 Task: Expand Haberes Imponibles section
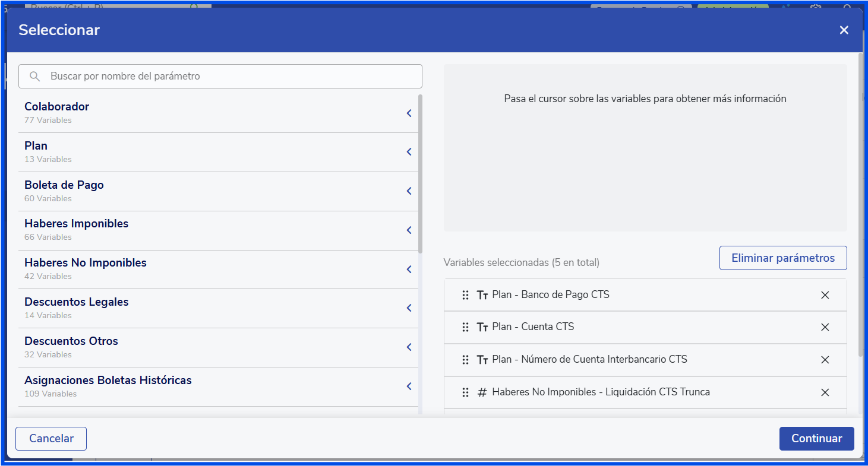(409, 230)
